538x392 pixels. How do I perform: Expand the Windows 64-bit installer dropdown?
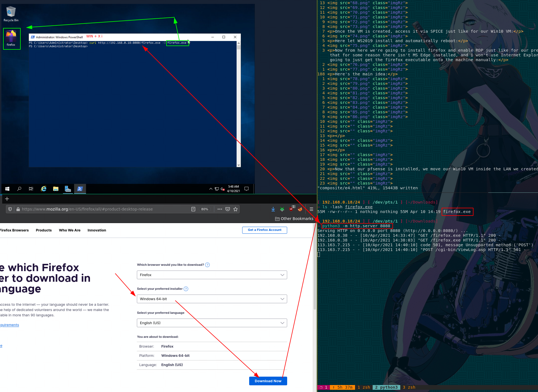(212, 299)
